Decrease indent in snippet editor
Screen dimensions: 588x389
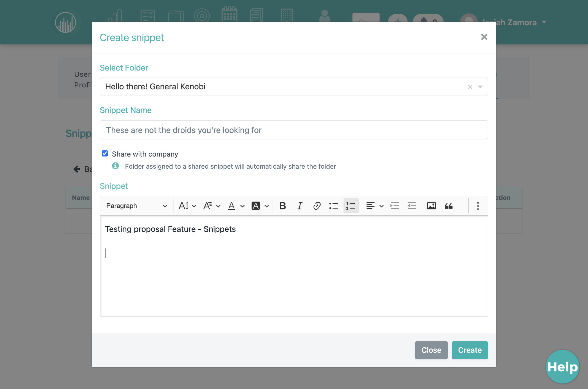tap(412, 206)
